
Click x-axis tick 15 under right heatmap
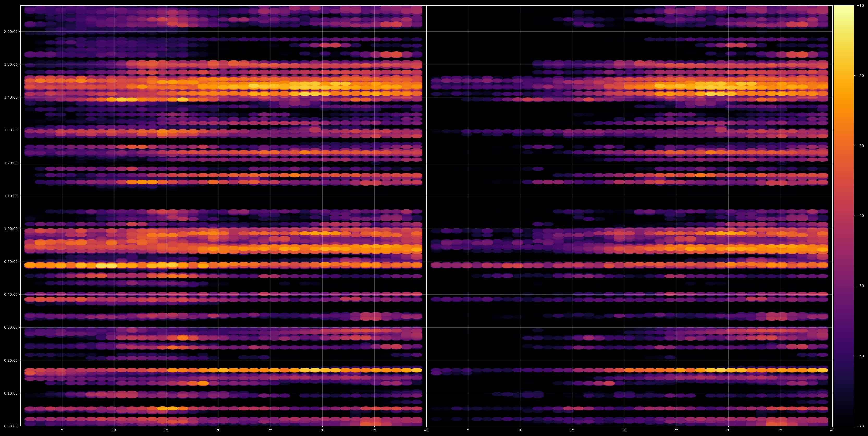tap(572, 430)
